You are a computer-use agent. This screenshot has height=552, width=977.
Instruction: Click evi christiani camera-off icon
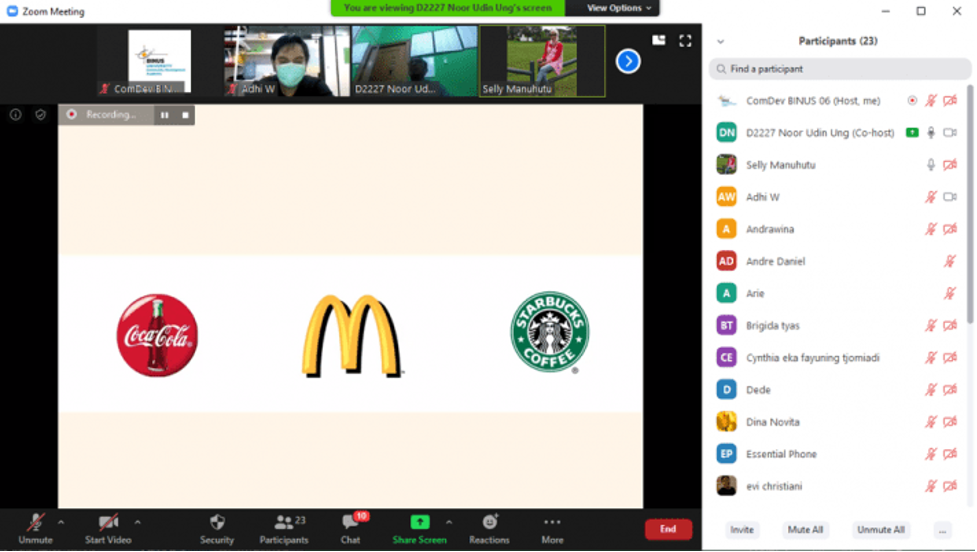pos(950,486)
